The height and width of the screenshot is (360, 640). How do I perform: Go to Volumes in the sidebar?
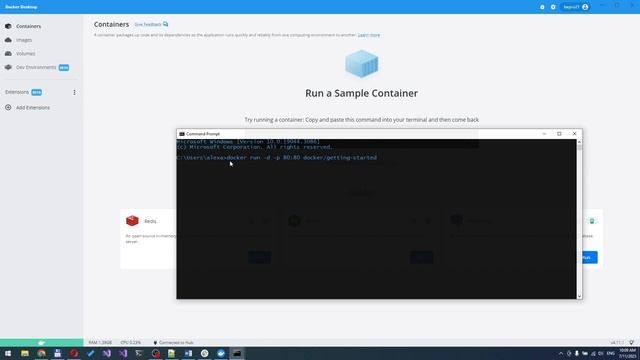[x=26, y=53]
